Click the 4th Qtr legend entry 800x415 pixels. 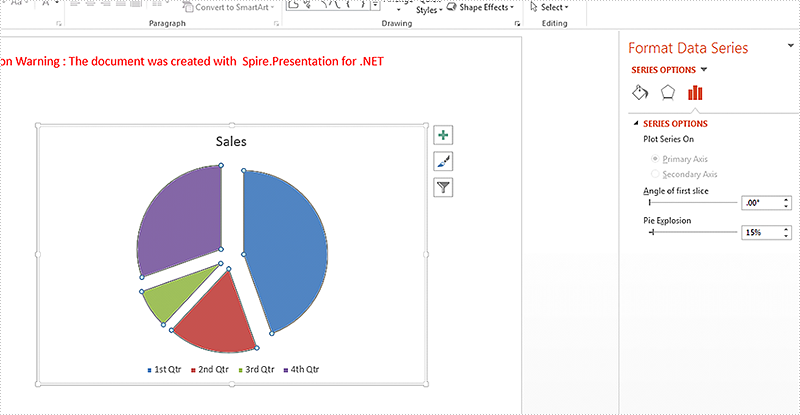pos(302,369)
